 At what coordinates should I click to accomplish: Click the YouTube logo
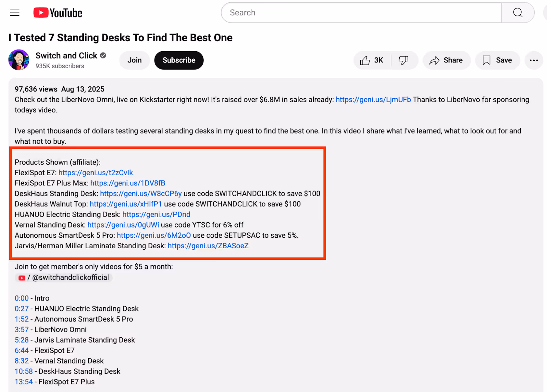tap(57, 12)
